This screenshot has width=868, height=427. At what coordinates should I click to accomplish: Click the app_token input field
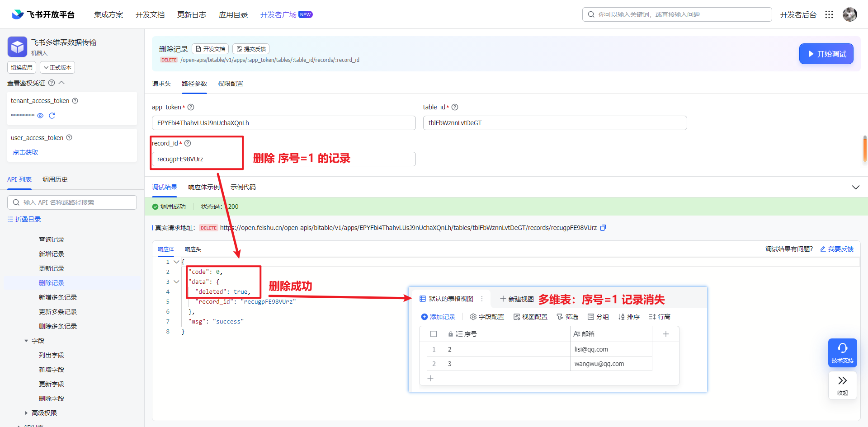click(x=283, y=123)
